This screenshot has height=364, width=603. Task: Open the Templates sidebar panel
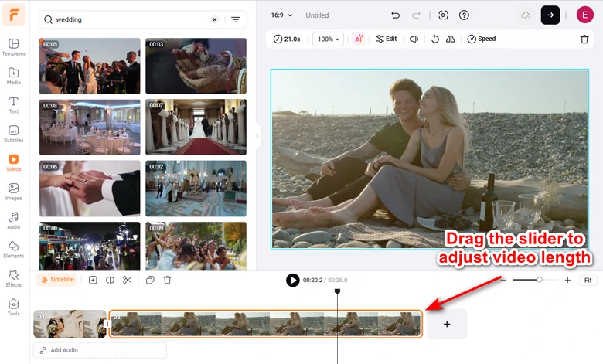pos(13,47)
